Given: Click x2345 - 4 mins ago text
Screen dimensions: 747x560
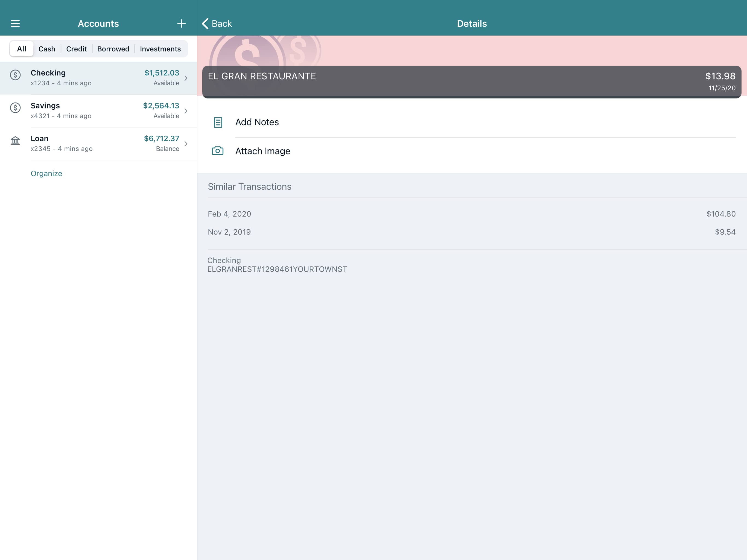Looking at the screenshot, I should (x=62, y=148).
